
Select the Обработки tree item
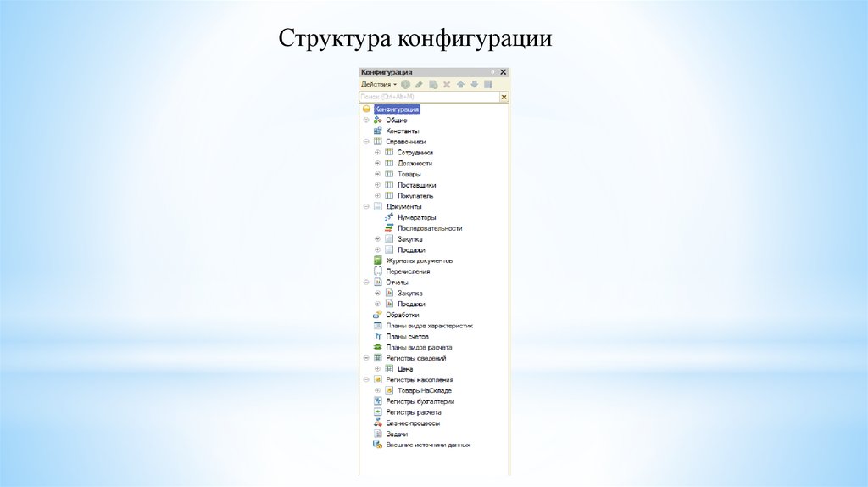pyautogui.click(x=402, y=315)
